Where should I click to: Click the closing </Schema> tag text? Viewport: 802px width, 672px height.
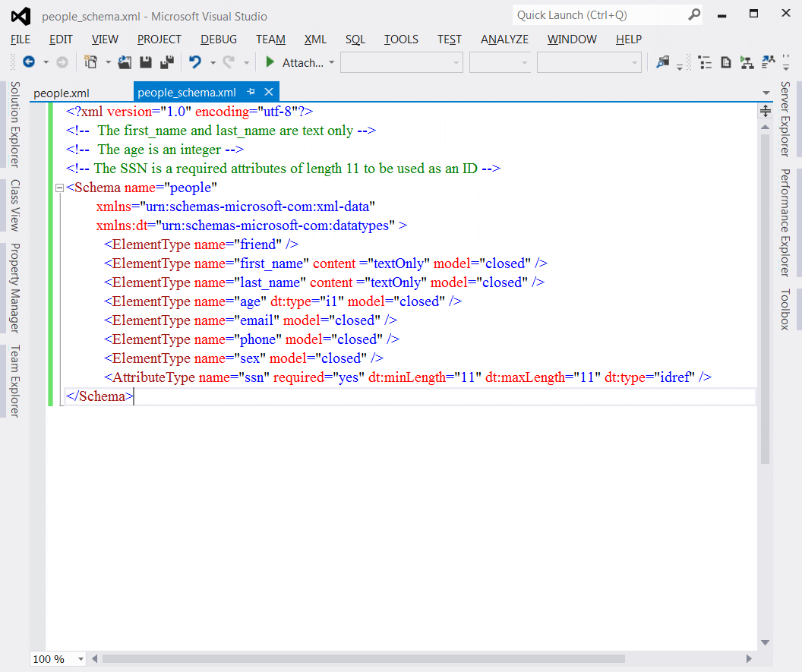pyautogui.click(x=99, y=396)
